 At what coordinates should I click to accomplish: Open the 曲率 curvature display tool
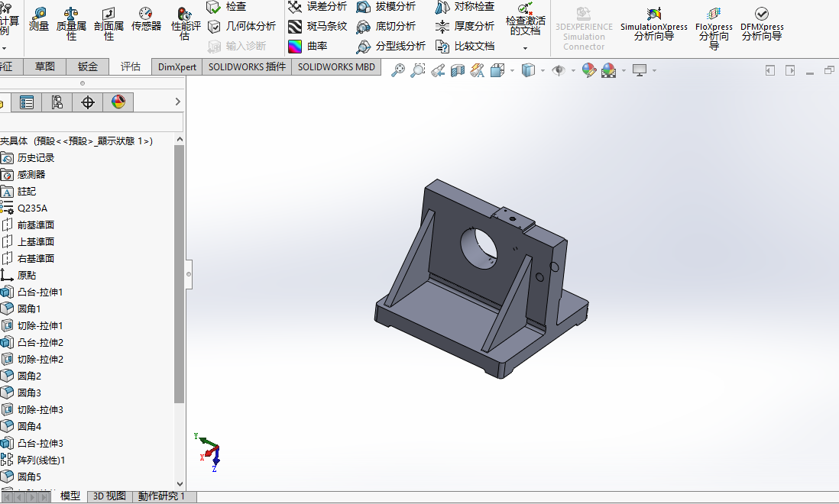click(308, 47)
